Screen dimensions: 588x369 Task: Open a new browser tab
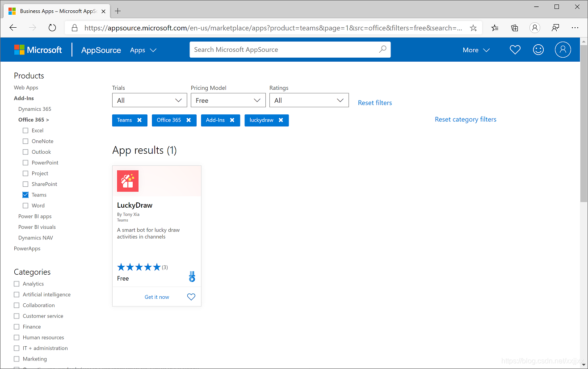[x=118, y=11]
